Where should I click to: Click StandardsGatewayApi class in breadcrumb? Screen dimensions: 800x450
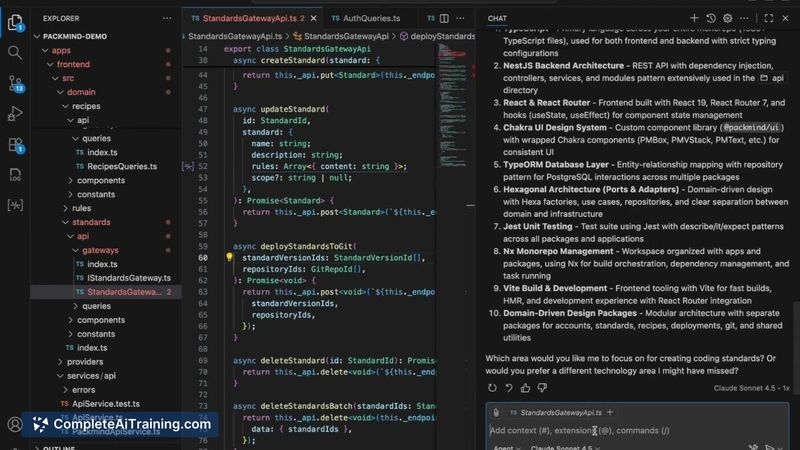point(346,36)
